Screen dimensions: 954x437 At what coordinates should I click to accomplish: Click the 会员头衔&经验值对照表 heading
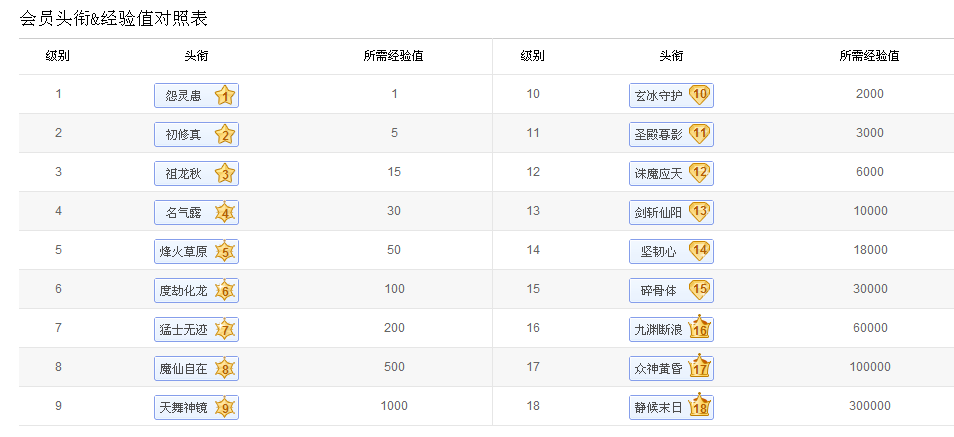tap(114, 18)
